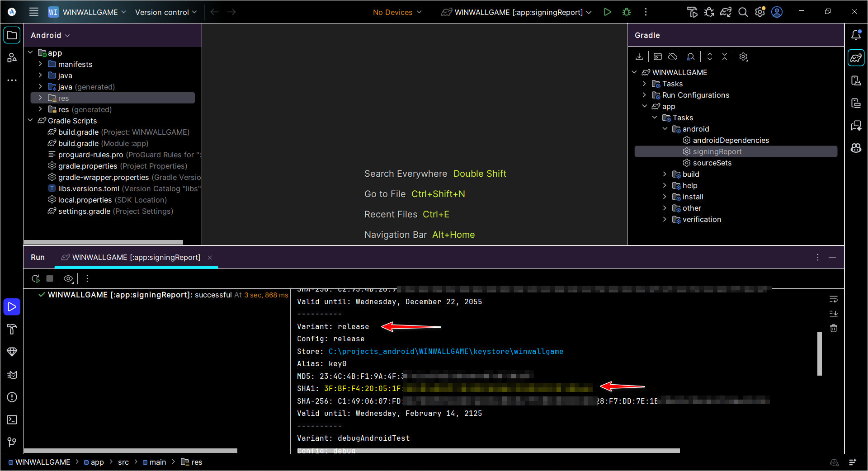Viewport: 868px width, 471px height.
Task: Toggle run console view options via eye icon
Action: point(68,278)
